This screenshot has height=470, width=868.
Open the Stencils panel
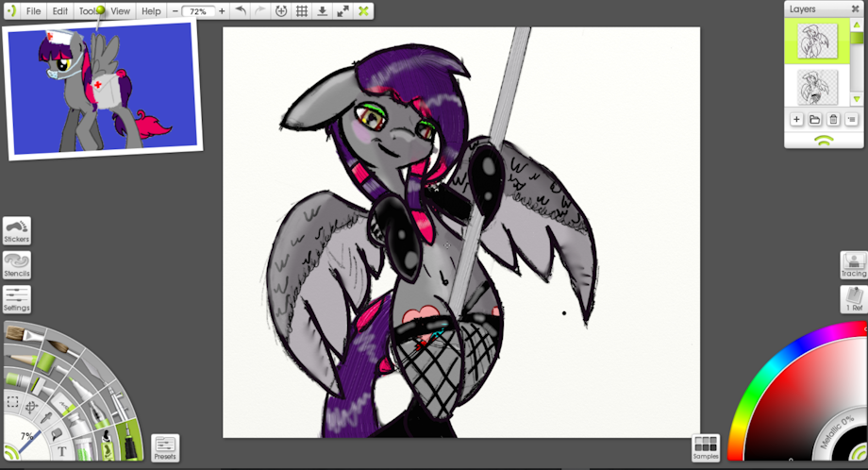click(x=17, y=265)
